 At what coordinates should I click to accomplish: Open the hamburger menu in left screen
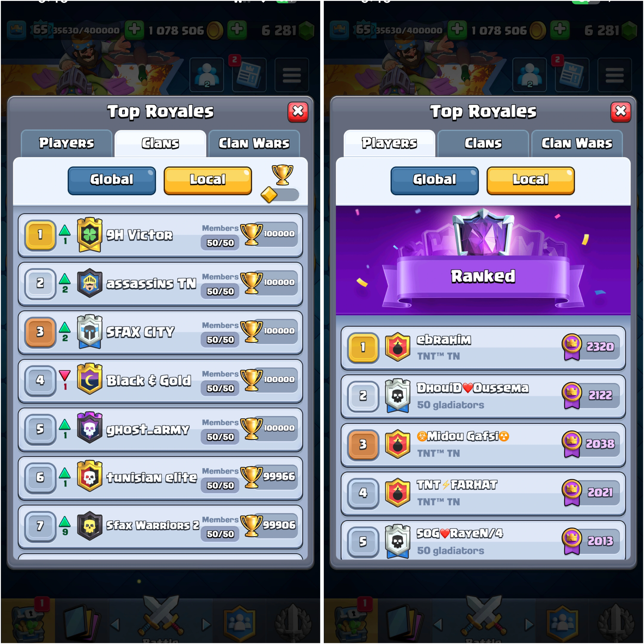point(292,75)
